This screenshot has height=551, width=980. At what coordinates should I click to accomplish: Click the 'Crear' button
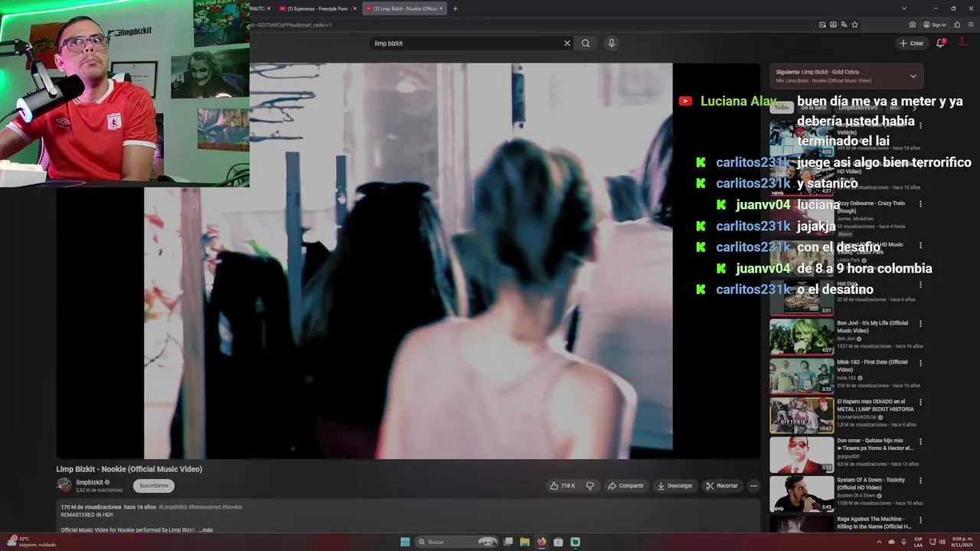click(x=912, y=44)
